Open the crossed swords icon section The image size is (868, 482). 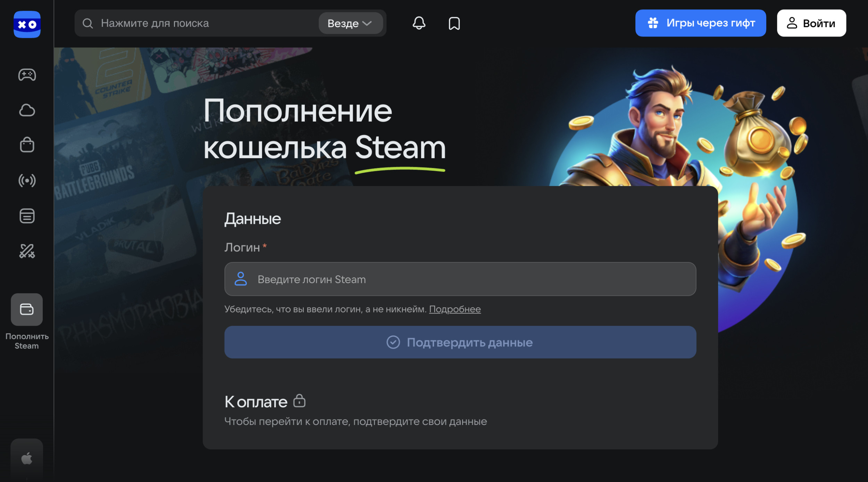[27, 251]
